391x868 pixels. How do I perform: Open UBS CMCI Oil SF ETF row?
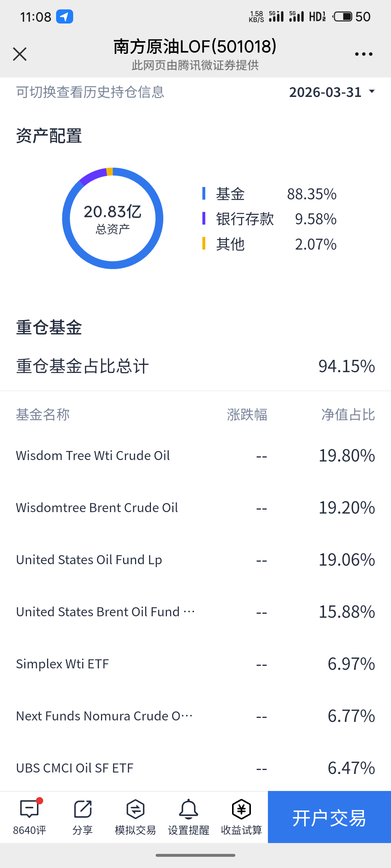tap(195, 768)
